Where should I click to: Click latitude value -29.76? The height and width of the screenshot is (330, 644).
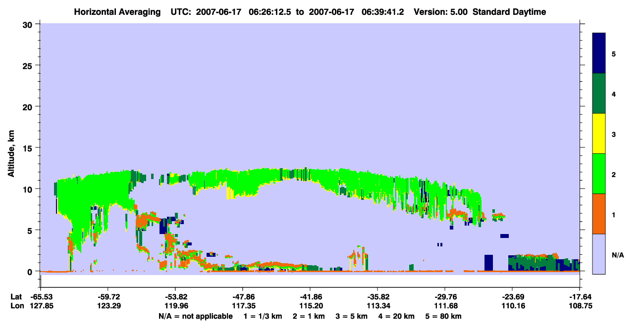coord(445,297)
